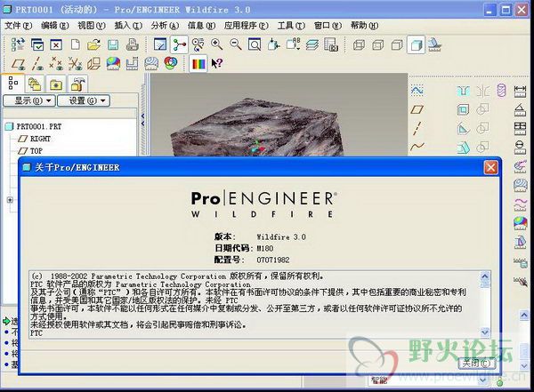Open the 应用程序(P) menu
The image size is (534, 392).
click(247, 26)
